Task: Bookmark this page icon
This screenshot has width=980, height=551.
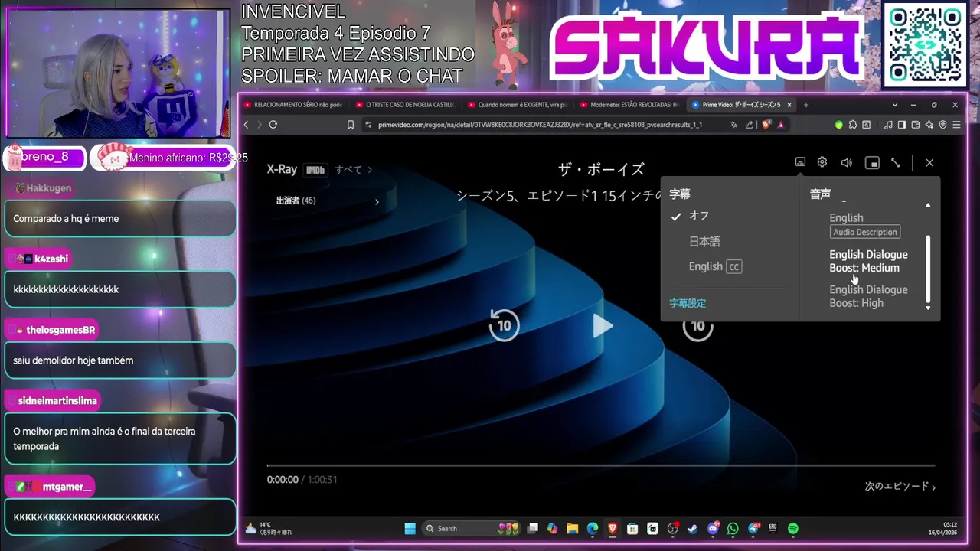Action: tap(351, 125)
